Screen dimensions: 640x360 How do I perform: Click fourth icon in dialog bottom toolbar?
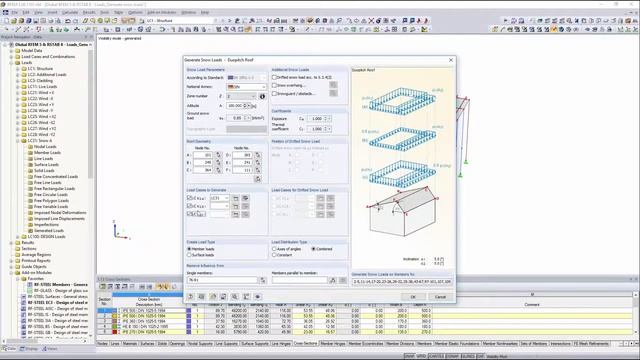tap(224, 297)
